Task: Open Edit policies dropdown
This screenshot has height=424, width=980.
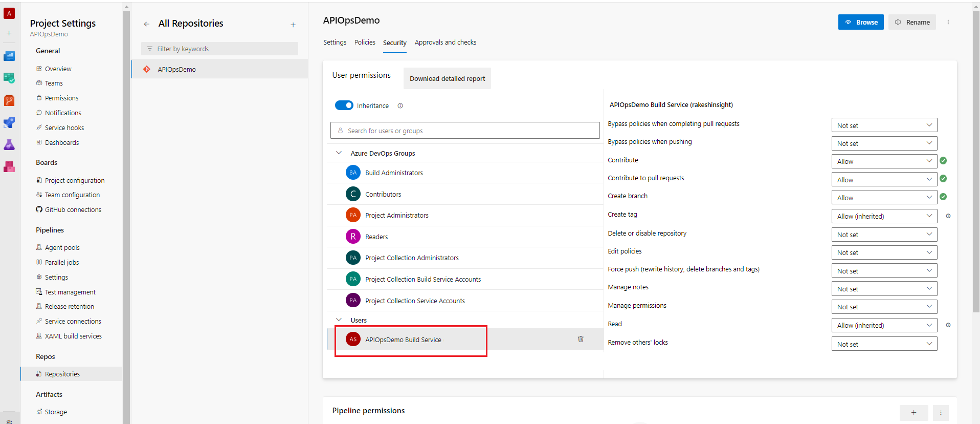Action: pyautogui.click(x=884, y=252)
